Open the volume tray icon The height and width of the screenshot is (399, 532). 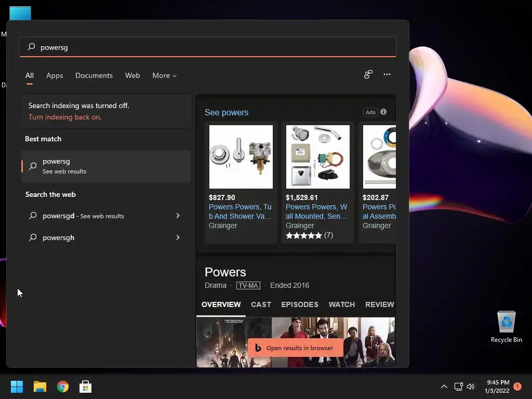coord(471,387)
